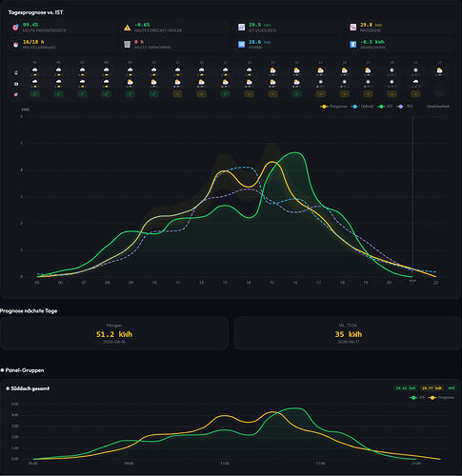
Task: Click the red chart icon beside 29.8 kWh
Action: click(353, 28)
